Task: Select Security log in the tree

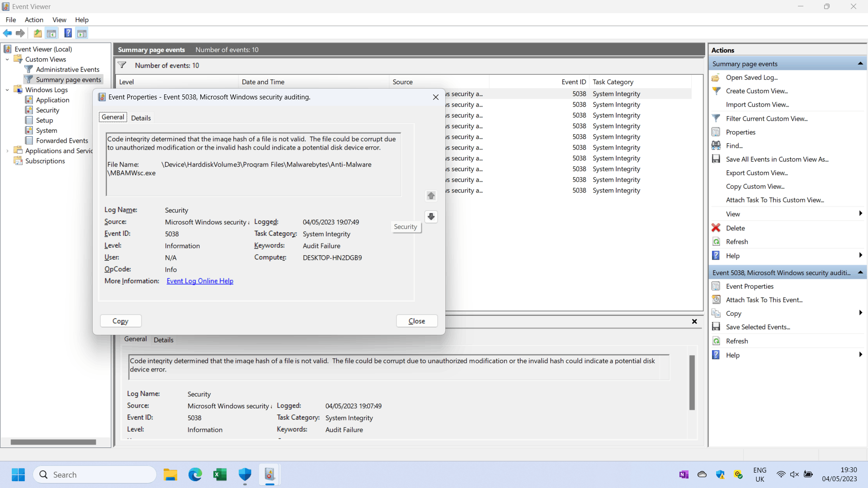Action: [x=47, y=110]
